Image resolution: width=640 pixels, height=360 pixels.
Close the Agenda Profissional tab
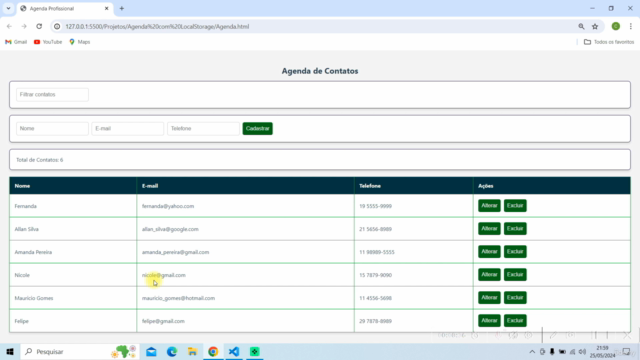(107, 9)
